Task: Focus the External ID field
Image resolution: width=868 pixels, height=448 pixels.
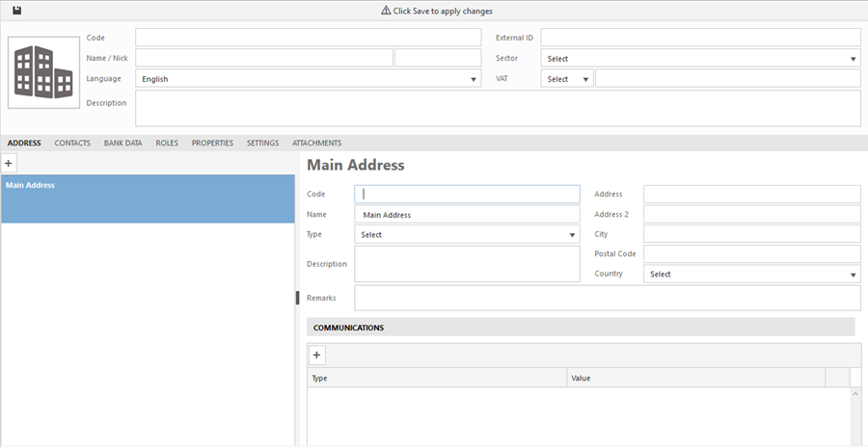Action: pyautogui.click(x=700, y=38)
